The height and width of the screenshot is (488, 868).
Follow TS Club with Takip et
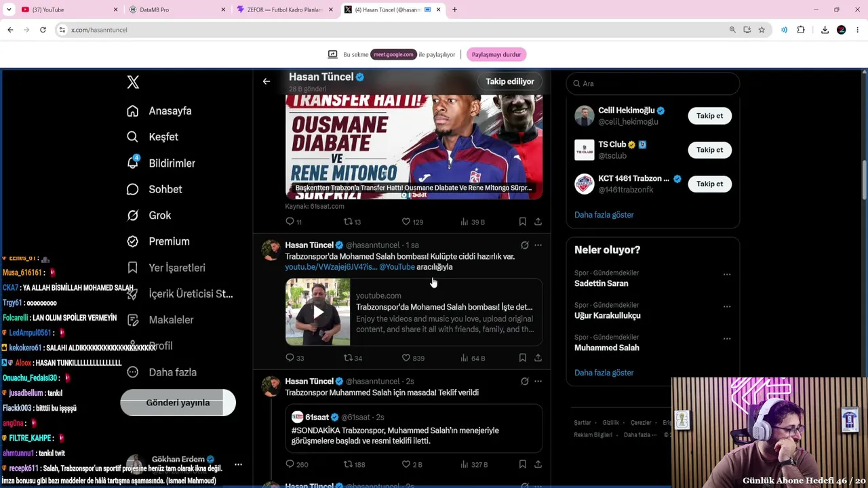click(709, 150)
